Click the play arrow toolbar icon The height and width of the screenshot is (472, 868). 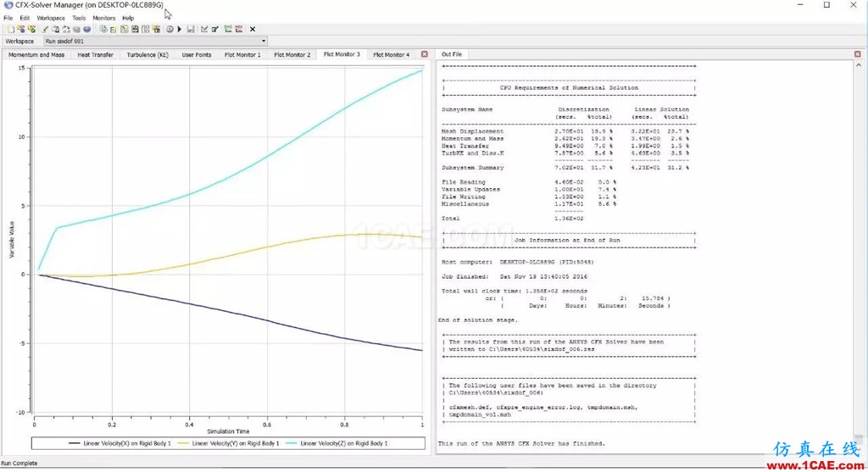180,29
